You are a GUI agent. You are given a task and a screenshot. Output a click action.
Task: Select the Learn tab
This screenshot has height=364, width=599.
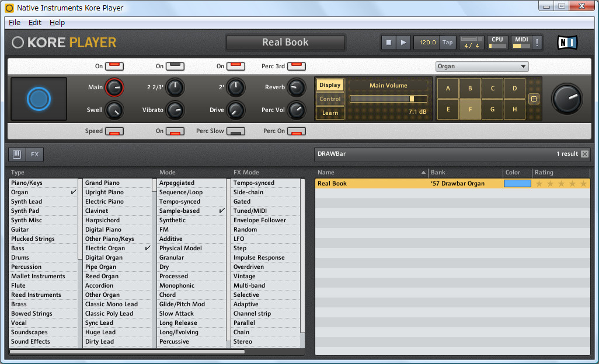point(330,113)
